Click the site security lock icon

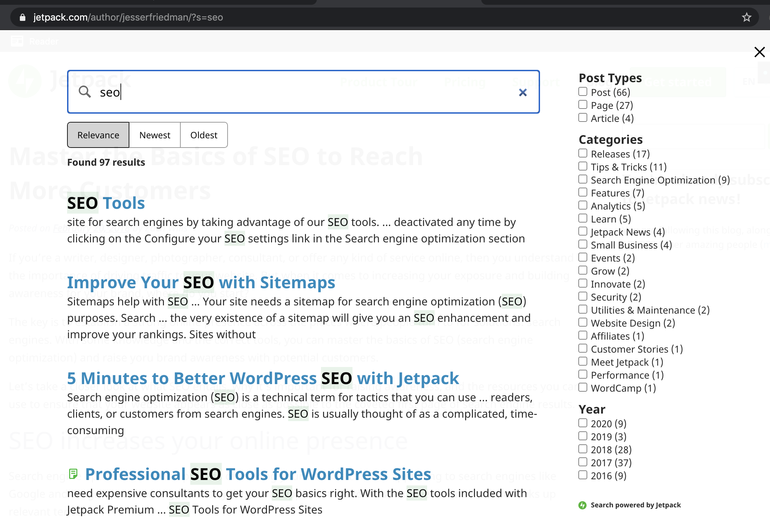[x=23, y=17]
